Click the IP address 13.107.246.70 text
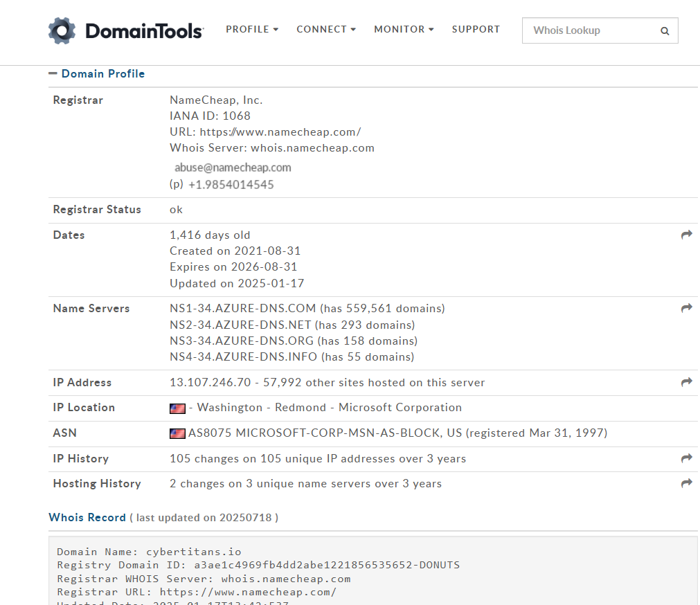This screenshot has width=700, height=605. point(210,382)
